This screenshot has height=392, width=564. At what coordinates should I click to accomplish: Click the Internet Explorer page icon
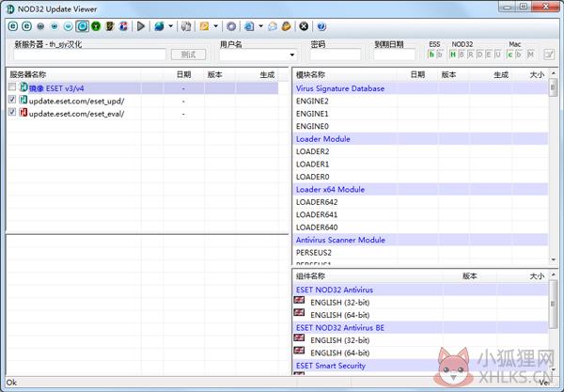pos(249,26)
